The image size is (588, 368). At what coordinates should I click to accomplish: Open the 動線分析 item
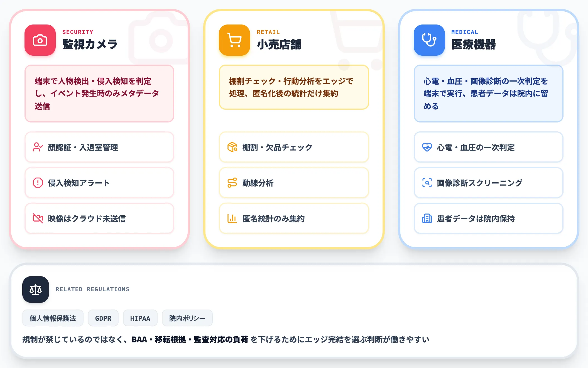click(x=294, y=183)
